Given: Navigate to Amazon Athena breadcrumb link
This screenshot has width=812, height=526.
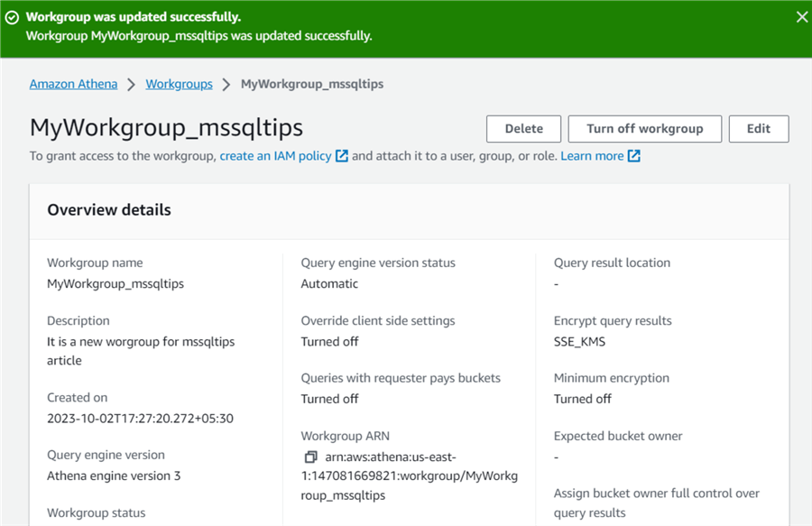Looking at the screenshot, I should click(73, 84).
